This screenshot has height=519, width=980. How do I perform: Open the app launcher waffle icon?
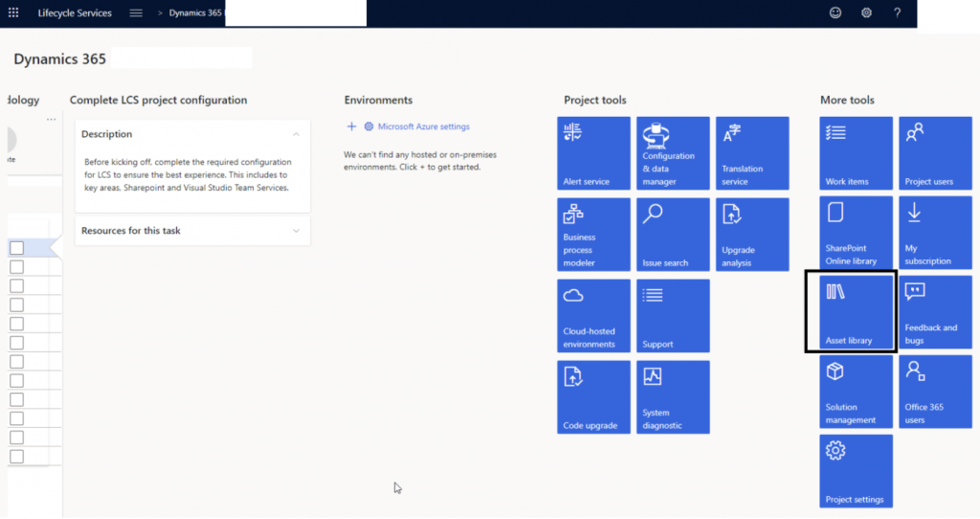[13, 13]
